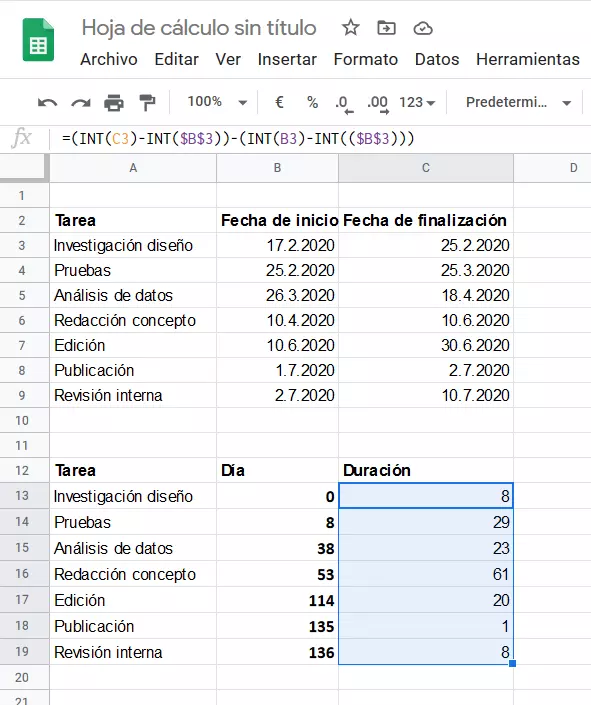Decrease decimal places
This screenshot has height=705, width=591.
pos(344,104)
